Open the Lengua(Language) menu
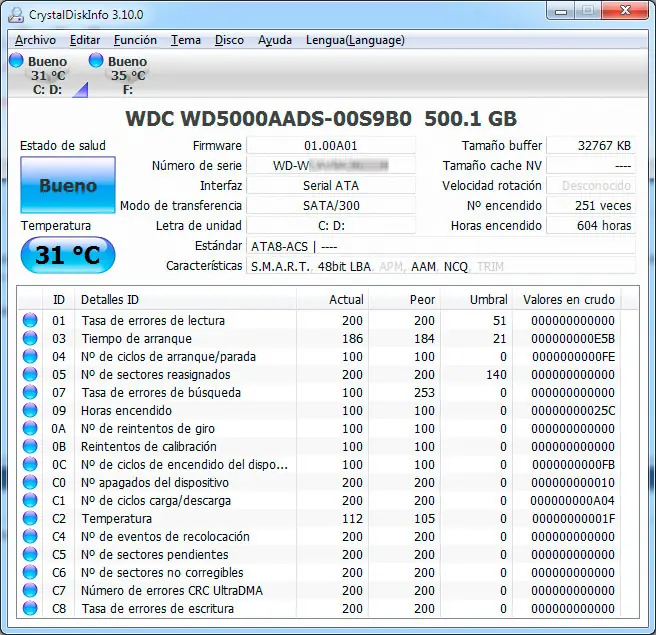This screenshot has width=656, height=635. click(355, 40)
